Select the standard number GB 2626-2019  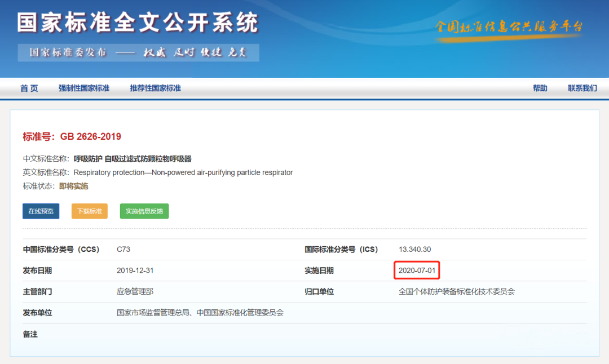90,136
